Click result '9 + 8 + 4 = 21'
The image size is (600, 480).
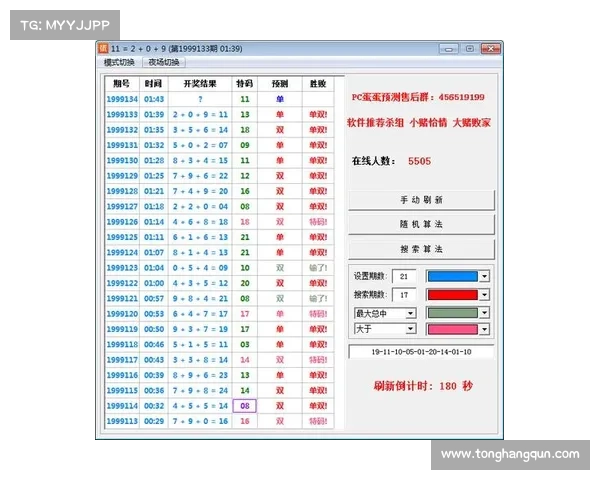(x=200, y=298)
